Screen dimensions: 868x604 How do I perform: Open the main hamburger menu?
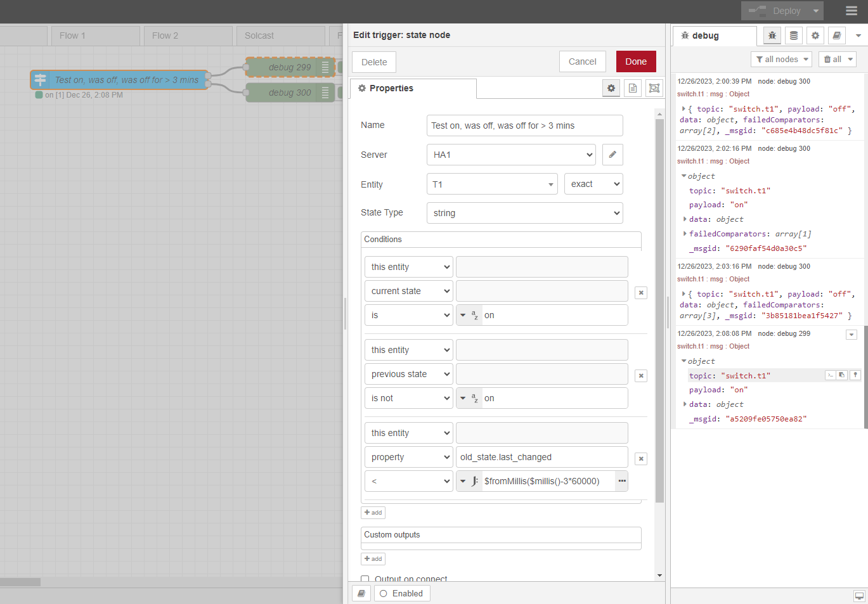pyautogui.click(x=852, y=11)
